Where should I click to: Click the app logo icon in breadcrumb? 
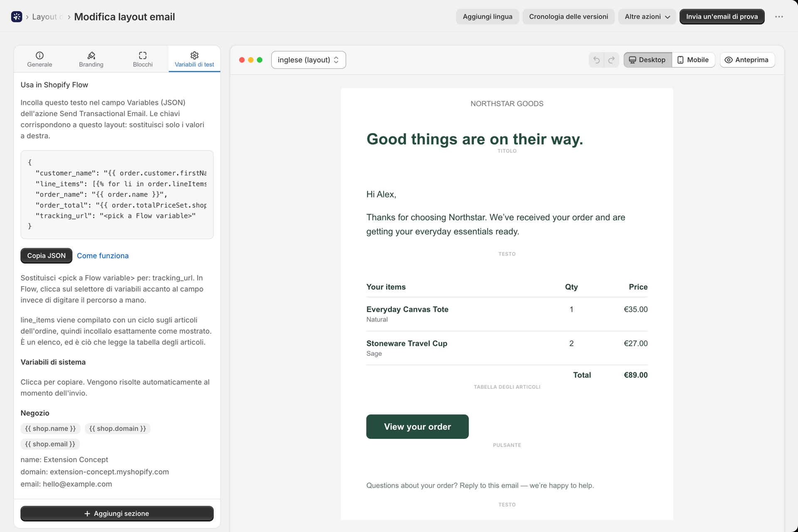coord(17,17)
